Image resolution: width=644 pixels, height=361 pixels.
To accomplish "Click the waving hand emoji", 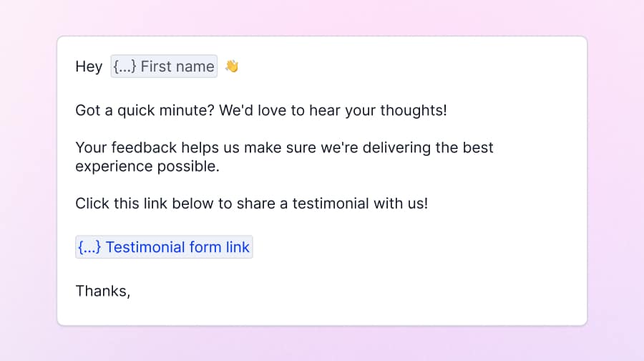I will [x=232, y=66].
